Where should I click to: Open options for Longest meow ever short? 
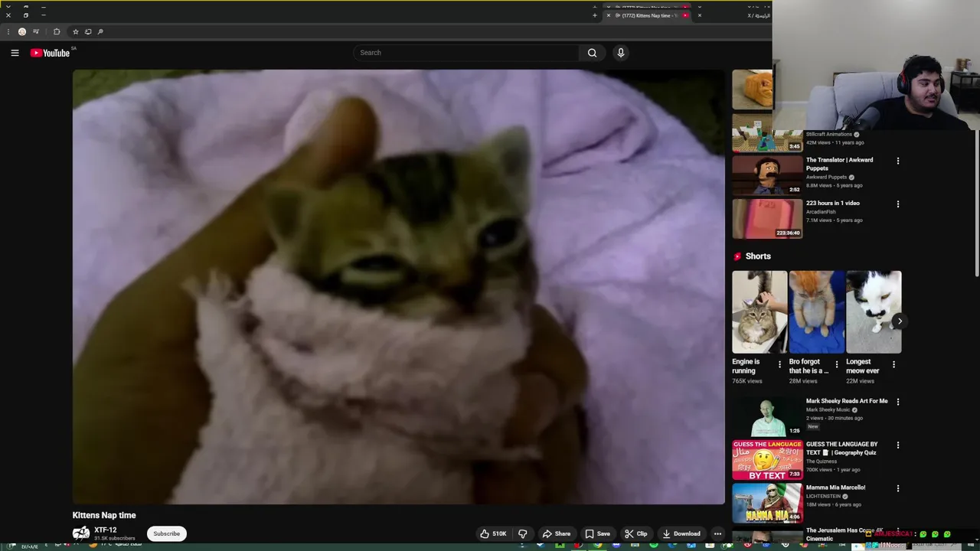(893, 364)
